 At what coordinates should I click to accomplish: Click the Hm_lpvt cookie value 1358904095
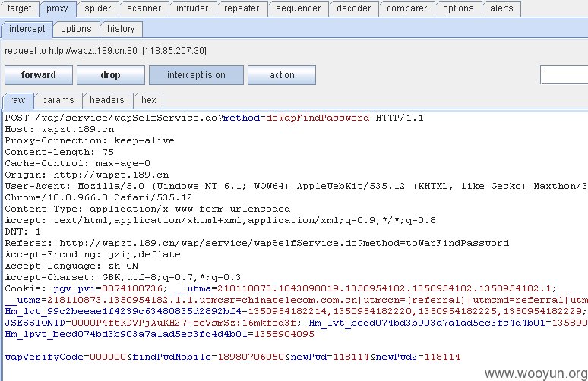coord(284,334)
